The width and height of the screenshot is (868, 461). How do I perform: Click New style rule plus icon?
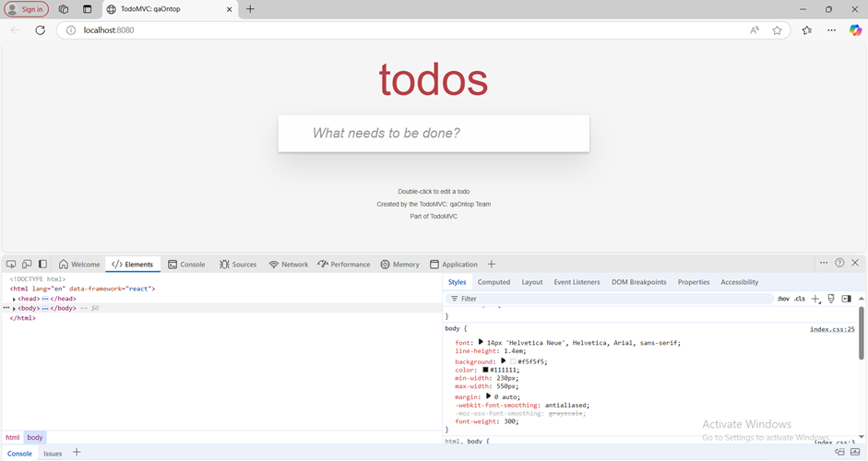[815, 299]
